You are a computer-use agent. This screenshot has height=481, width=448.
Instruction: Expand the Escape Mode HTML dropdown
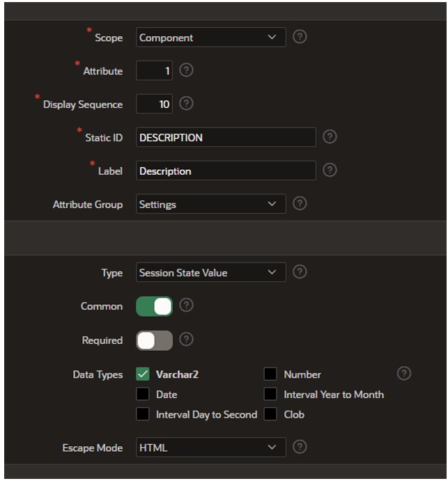210,448
